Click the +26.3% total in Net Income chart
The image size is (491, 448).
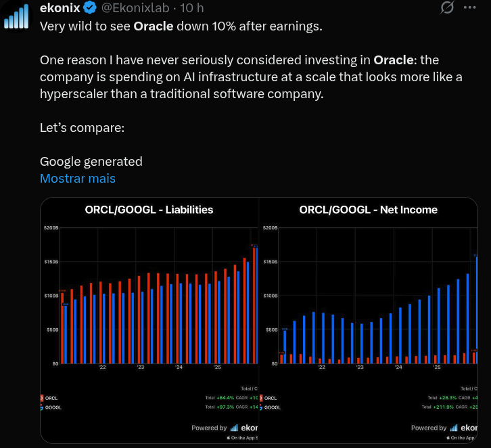tap(448, 398)
